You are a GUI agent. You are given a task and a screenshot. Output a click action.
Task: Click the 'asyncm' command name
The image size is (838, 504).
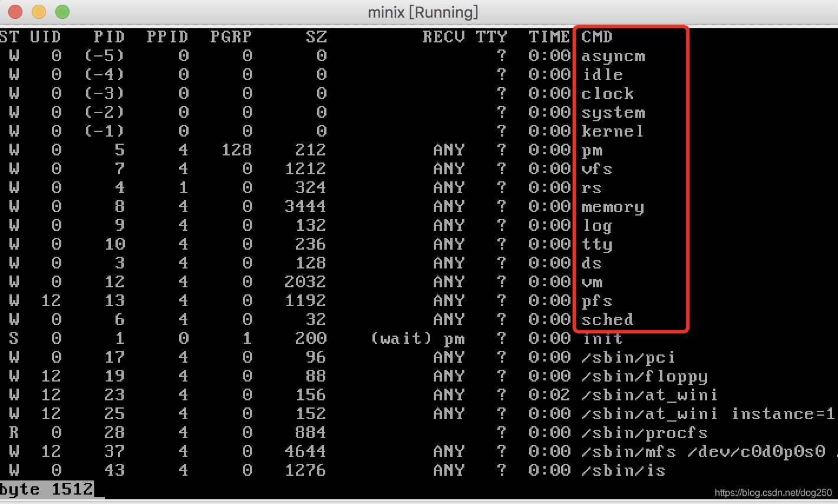coord(613,57)
